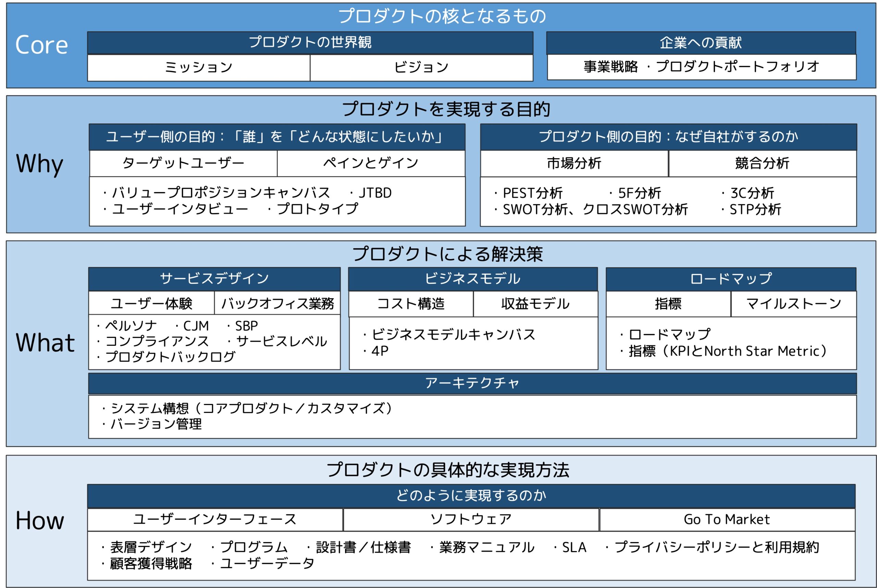This screenshot has height=588, width=877.
Task: Click the title "プロダクトの具体的な実現方法"
Action: pos(448,470)
